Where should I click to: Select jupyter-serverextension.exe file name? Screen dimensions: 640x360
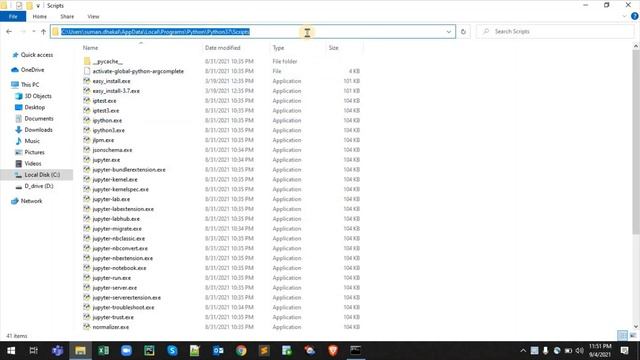coord(127,298)
